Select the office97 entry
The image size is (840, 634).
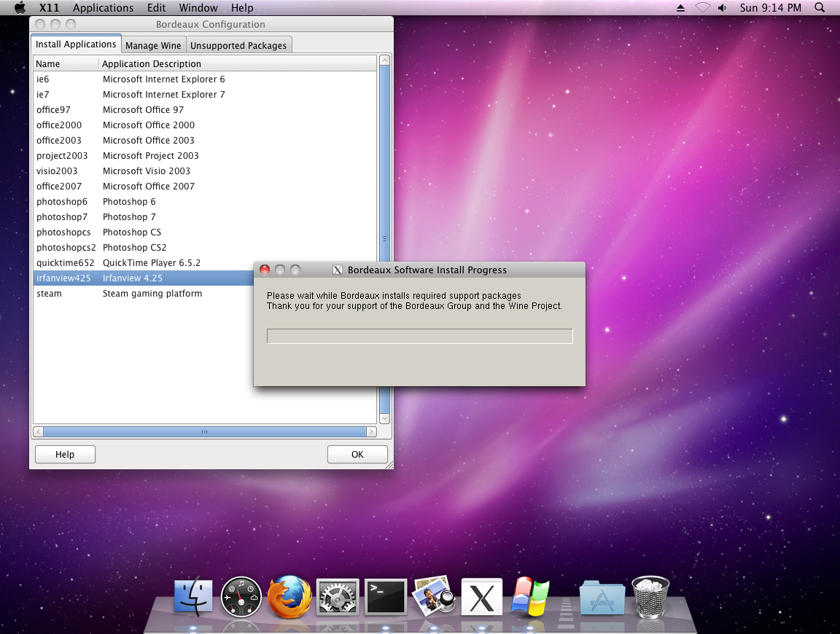[205, 110]
